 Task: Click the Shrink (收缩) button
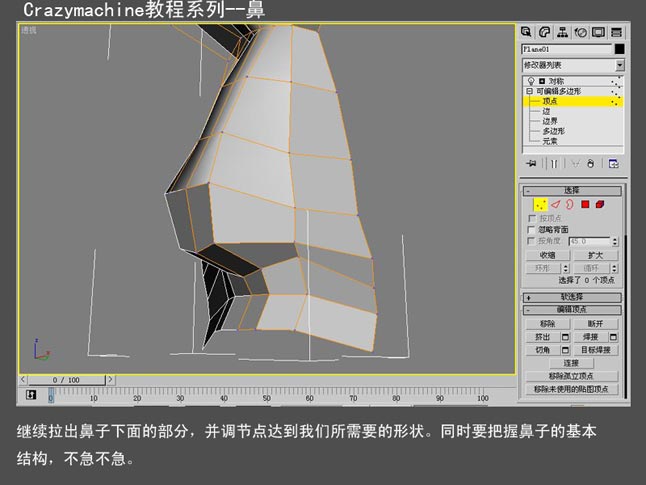(x=548, y=255)
